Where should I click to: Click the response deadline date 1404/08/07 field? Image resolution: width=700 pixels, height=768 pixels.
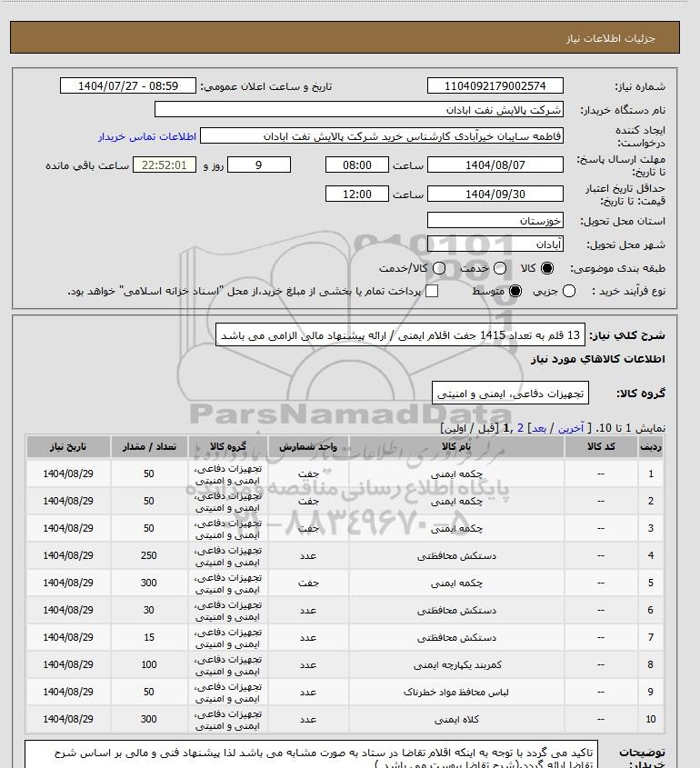pos(495,165)
